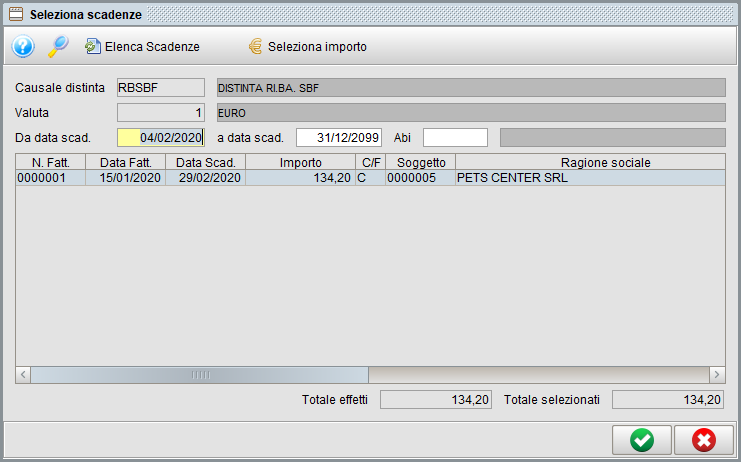Click the Ragione sociale column header
The height and width of the screenshot is (462, 741).
(x=590, y=163)
